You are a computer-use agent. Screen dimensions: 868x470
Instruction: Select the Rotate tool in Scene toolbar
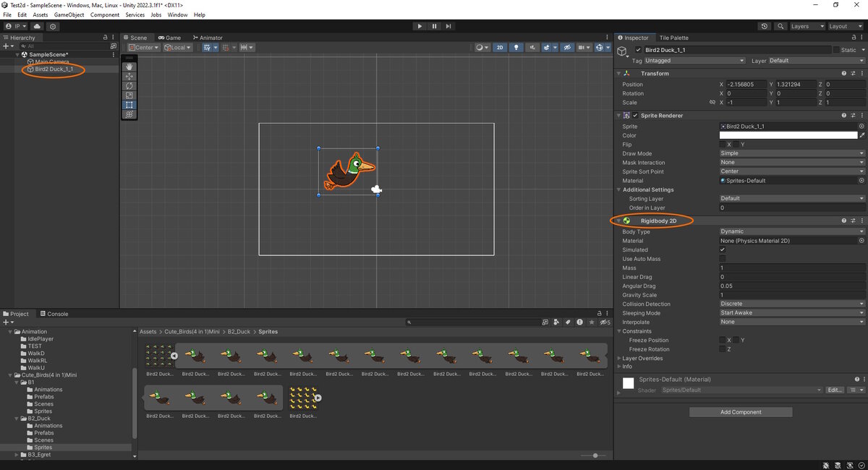coord(129,85)
